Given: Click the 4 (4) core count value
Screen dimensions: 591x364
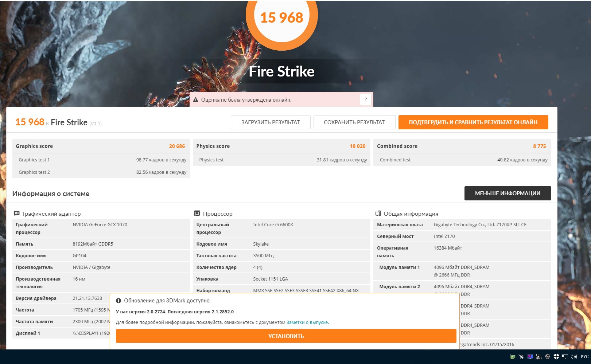Looking at the screenshot, I should coord(258,267).
